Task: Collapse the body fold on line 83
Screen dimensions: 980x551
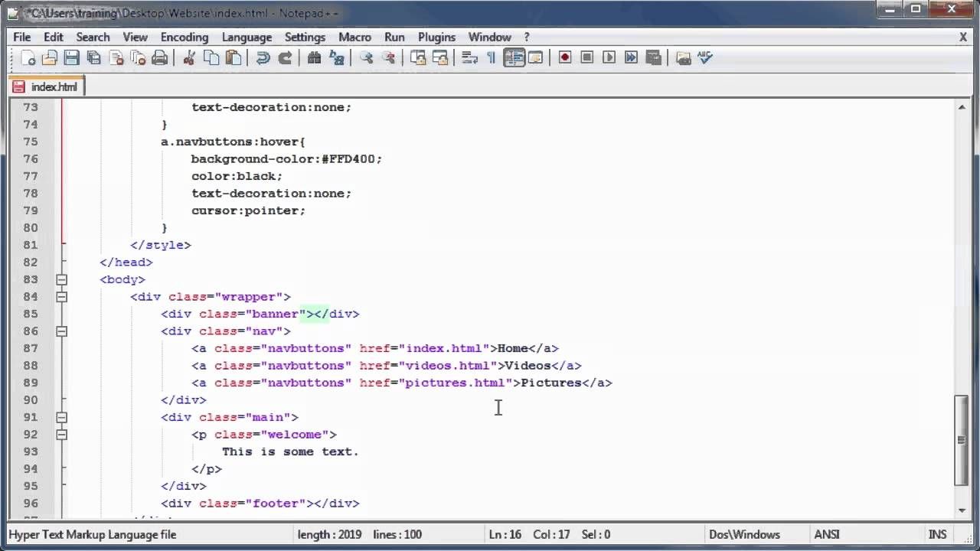Action: [x=61, y=279]
